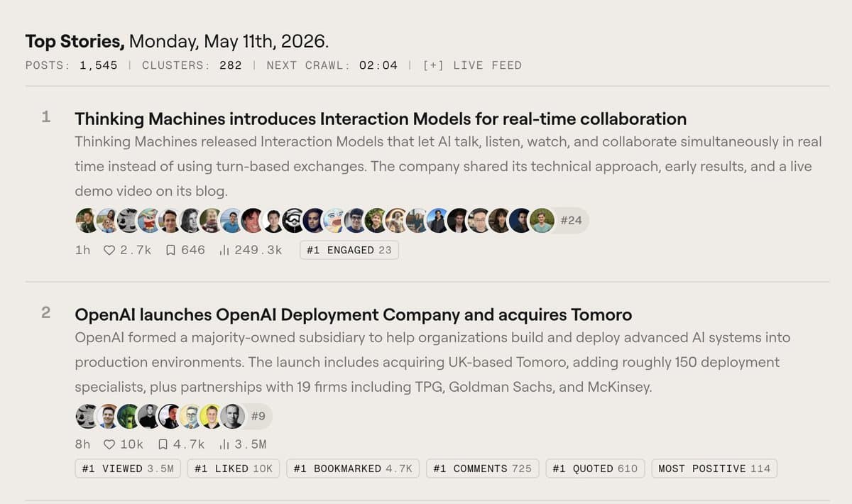
Task: Click the rank number 1 beside Thinking Machines
Action: (x=45, y=117)
